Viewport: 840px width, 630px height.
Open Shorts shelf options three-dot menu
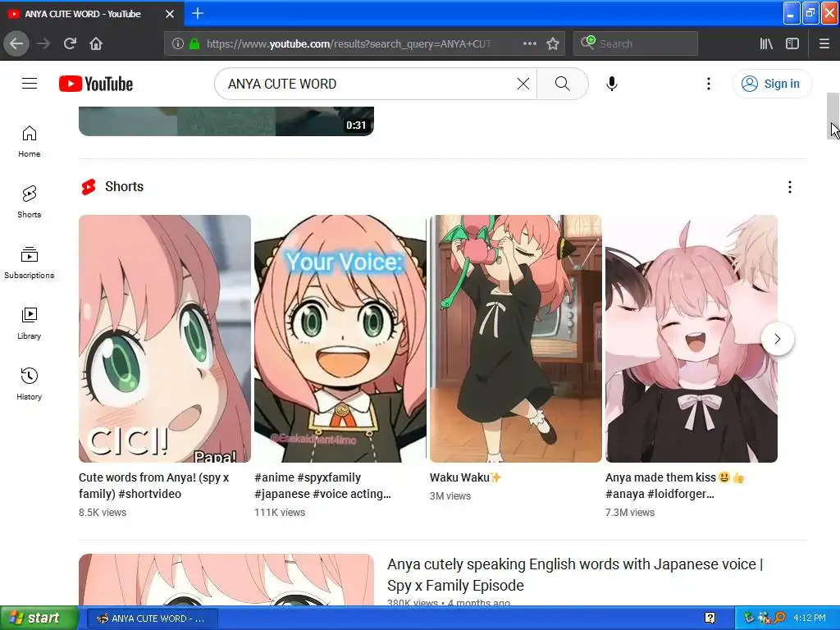pyautogui.click(x=790, y=187)
